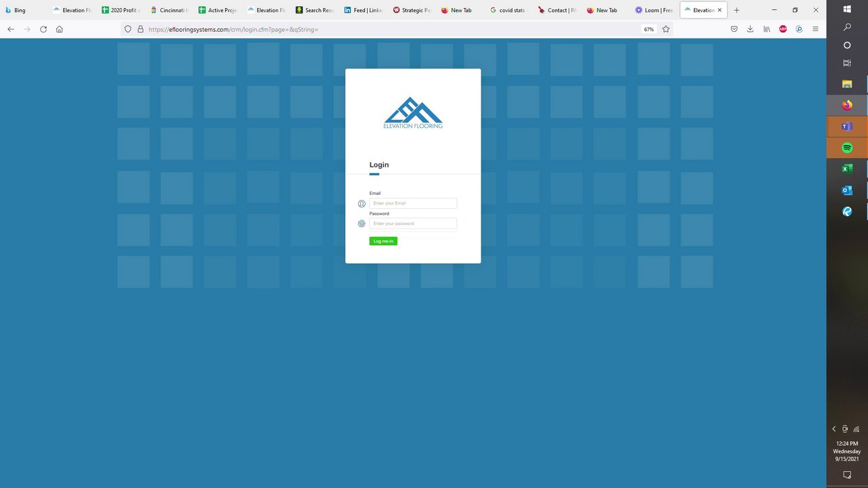Viewport: 868px width, 488px height.
Task: Open the Firefox downloads icon
Action: [x=750, y=29]
